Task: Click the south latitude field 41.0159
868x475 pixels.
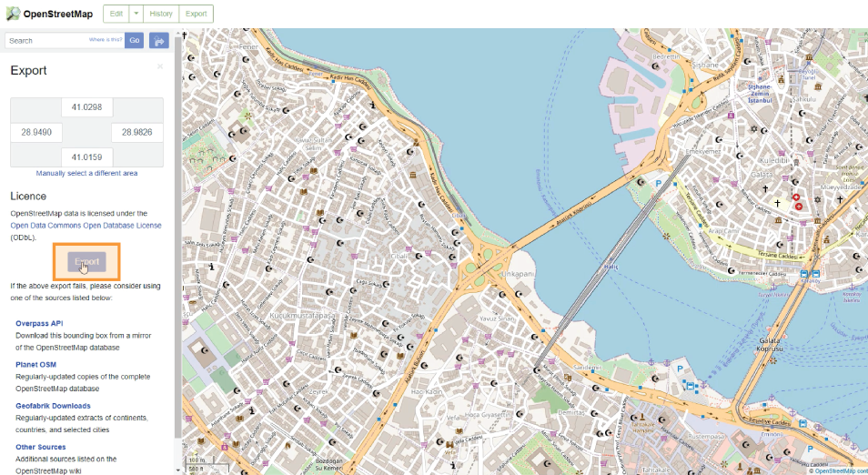Action: 87,157
